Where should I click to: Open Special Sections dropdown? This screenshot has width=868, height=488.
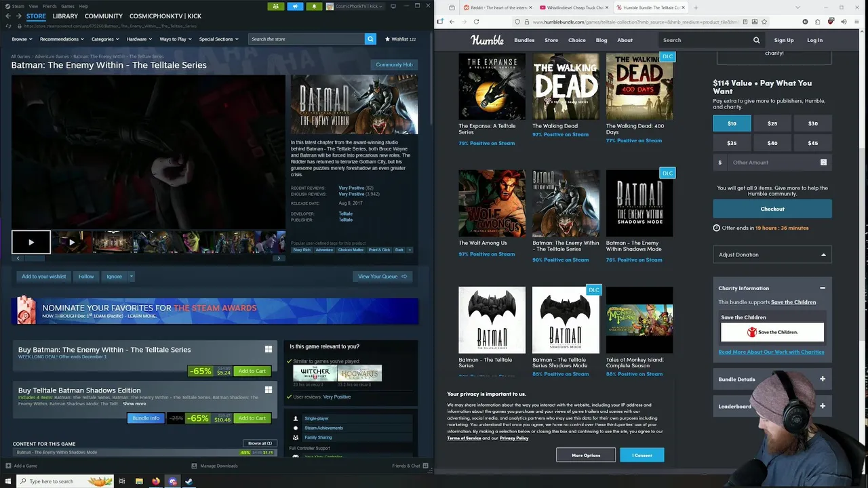(218, 39)
